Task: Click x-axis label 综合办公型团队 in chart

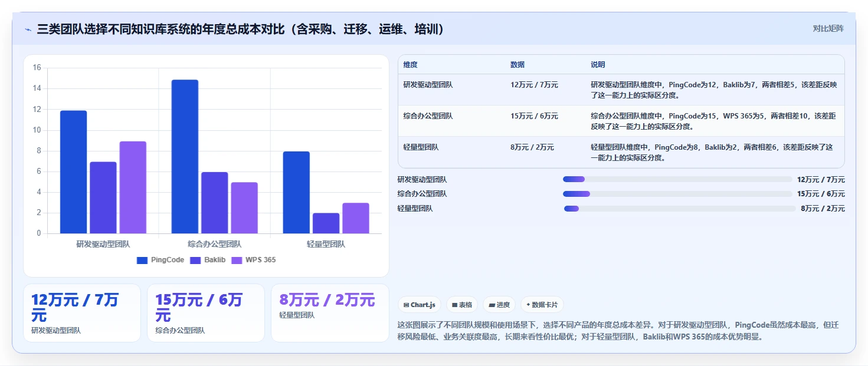Action: click(x=215, y=243)
